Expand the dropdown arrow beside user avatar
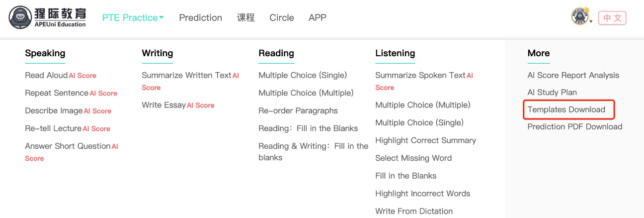 (x=591, y=21)
